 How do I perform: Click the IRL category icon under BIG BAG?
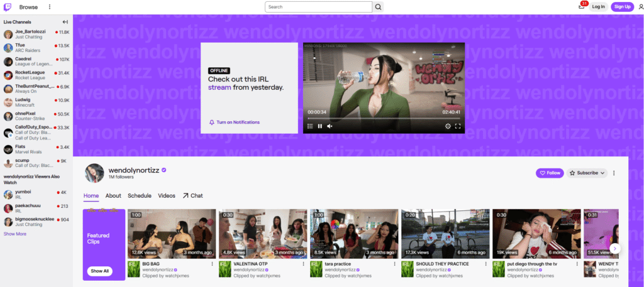pos(134,269)
